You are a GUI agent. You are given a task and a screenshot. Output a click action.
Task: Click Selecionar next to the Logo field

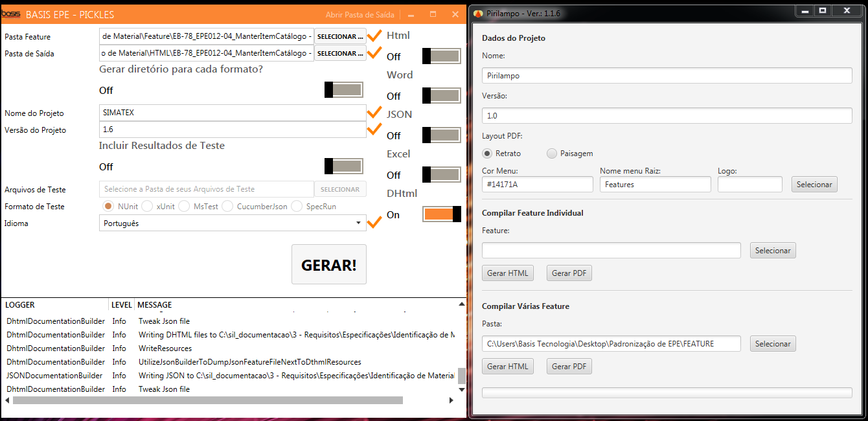(x=814, y=185)
